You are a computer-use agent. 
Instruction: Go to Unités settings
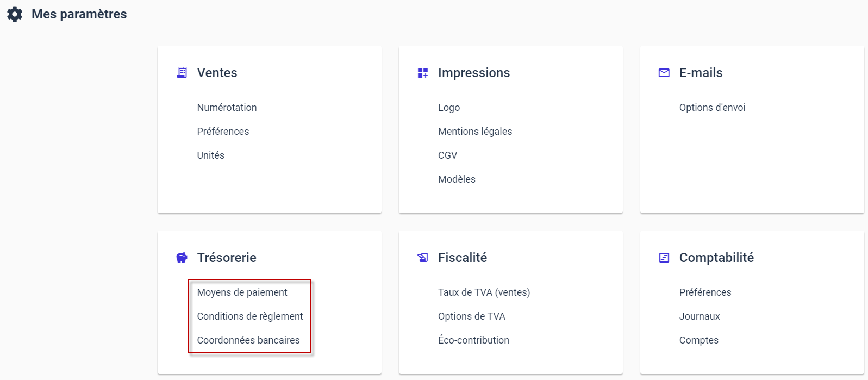(x=210, y=155)
